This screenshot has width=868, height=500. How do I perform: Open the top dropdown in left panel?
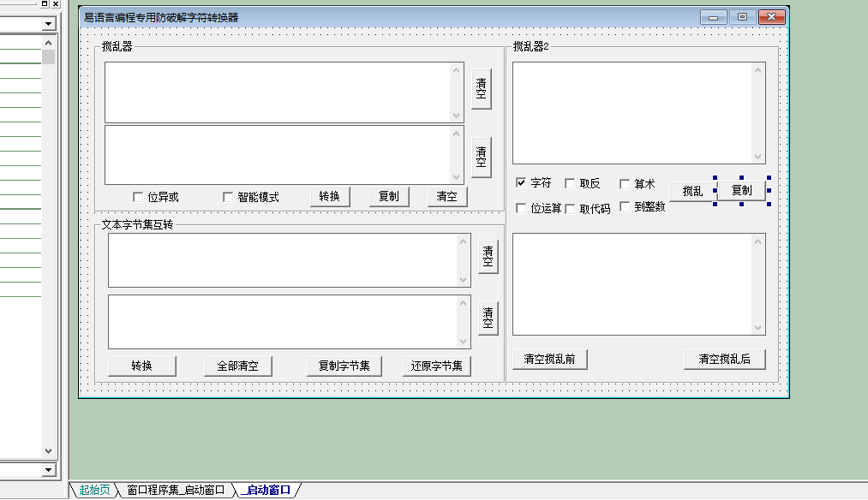[48, 24]
